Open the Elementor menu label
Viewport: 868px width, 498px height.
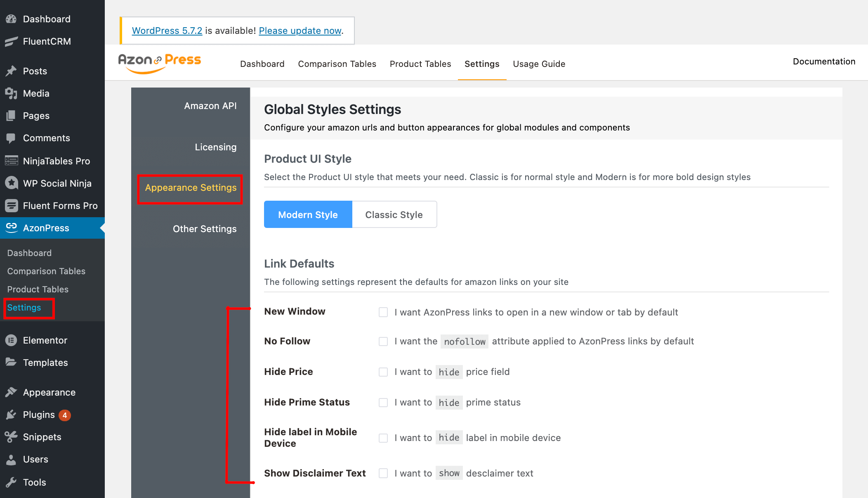[x=45, y=340]
